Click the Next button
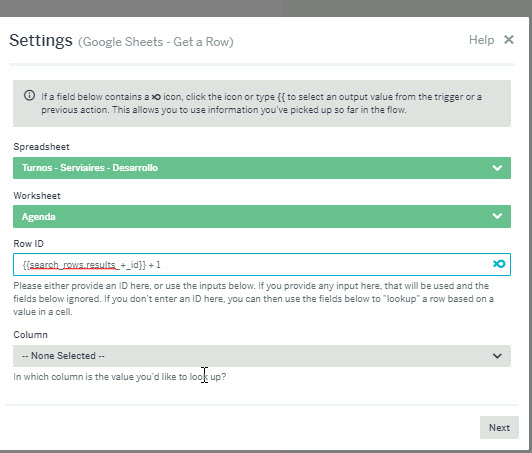Screen dimensions: 532x453 tap(499, 427)
